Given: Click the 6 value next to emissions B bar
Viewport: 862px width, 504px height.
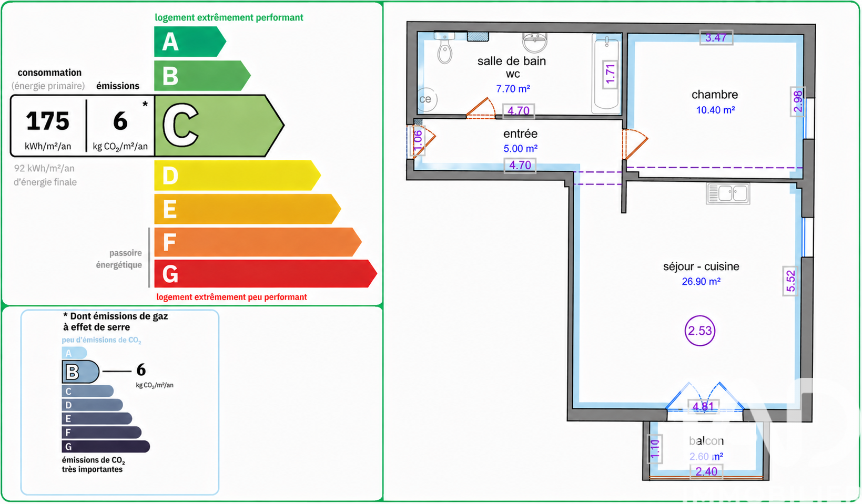Looking at the screenshot, I should click(x=141, y=370).
